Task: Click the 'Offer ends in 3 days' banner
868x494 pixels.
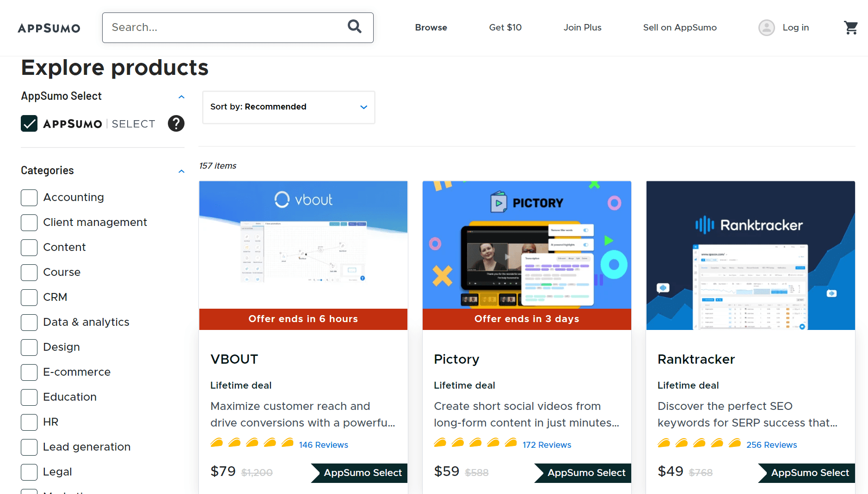Action: click(x=527, y=319)
